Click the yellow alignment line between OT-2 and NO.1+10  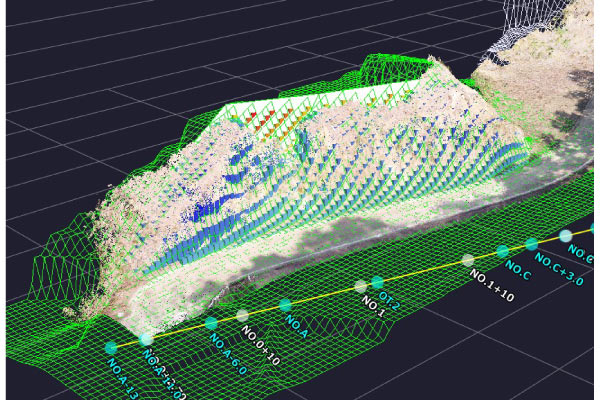422,272
